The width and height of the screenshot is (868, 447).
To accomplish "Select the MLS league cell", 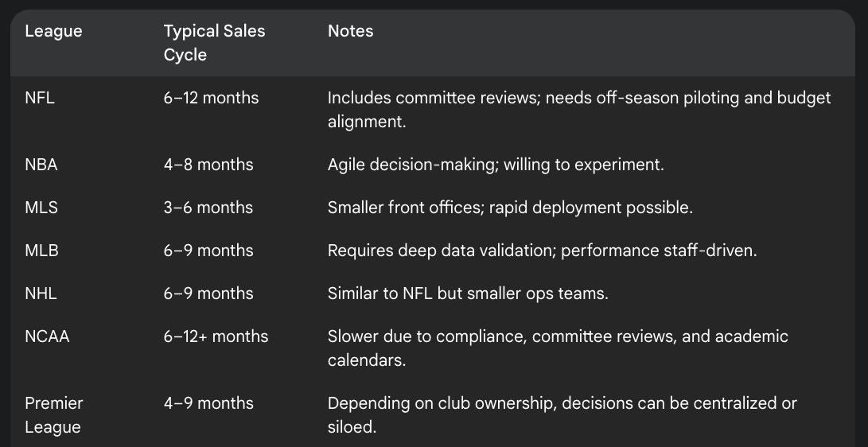I will point(41,208).
